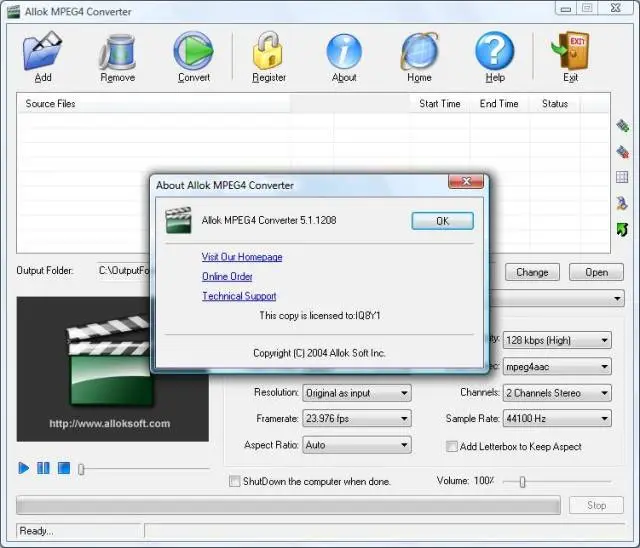640x548 pixels.
Task: Click the Output Folder path field
Action: pyautogui.click(x=123, y=271)
